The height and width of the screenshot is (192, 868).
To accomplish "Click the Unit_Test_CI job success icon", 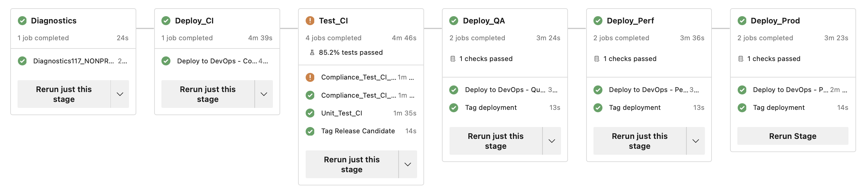I will tap(310, 113).
